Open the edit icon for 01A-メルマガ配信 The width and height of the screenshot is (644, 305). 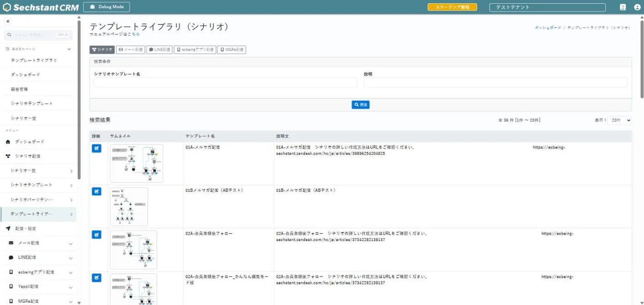point(97,148)
